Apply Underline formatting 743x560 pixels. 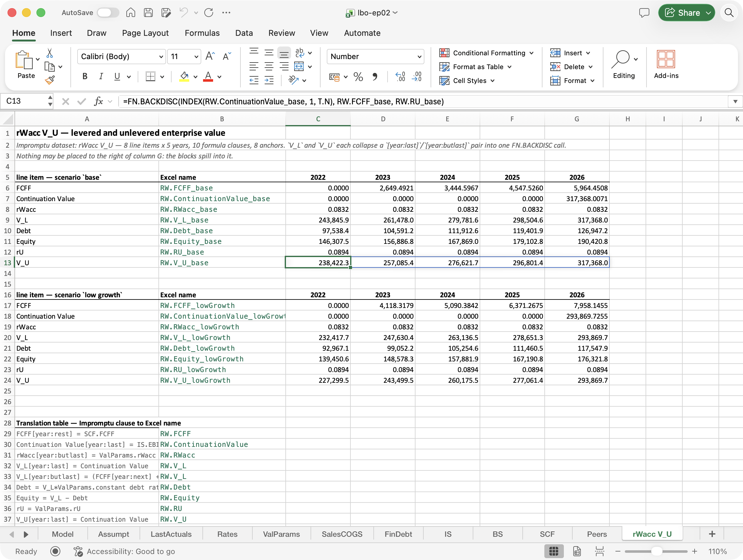(117, 77)
